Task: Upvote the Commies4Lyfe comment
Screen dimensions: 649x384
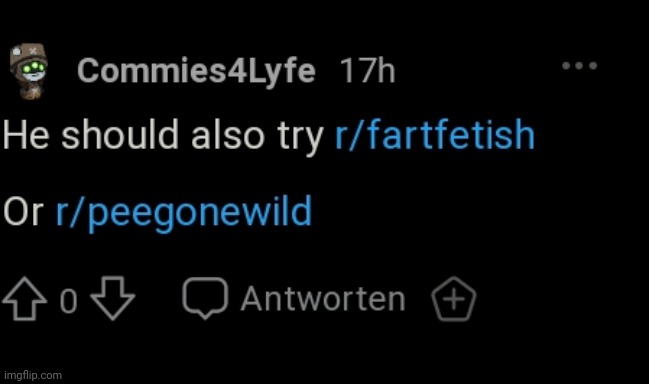Action: (x=24, y=298)
